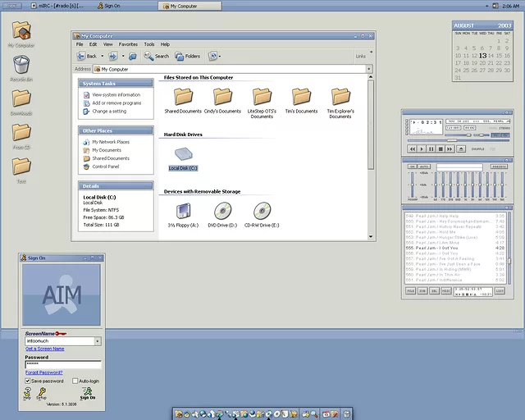Click the AIM Setup icon
This screenshot has width=525, height=420.
click(x=42, y=394)
